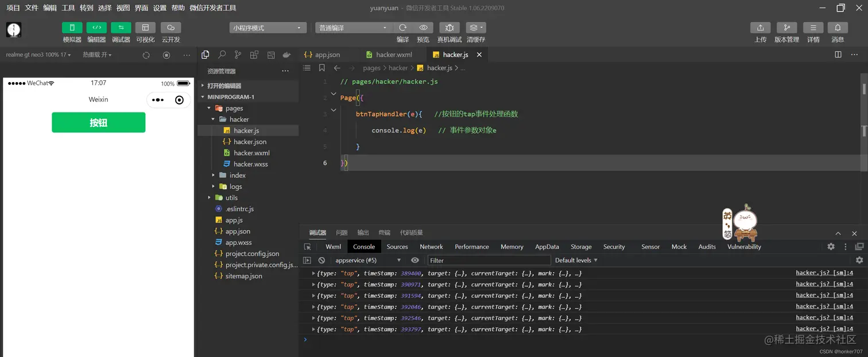Expand the log entry with timeStamp 389400
Screen dimensions: 868x357
pyautogui.click(x=313, y=273)
